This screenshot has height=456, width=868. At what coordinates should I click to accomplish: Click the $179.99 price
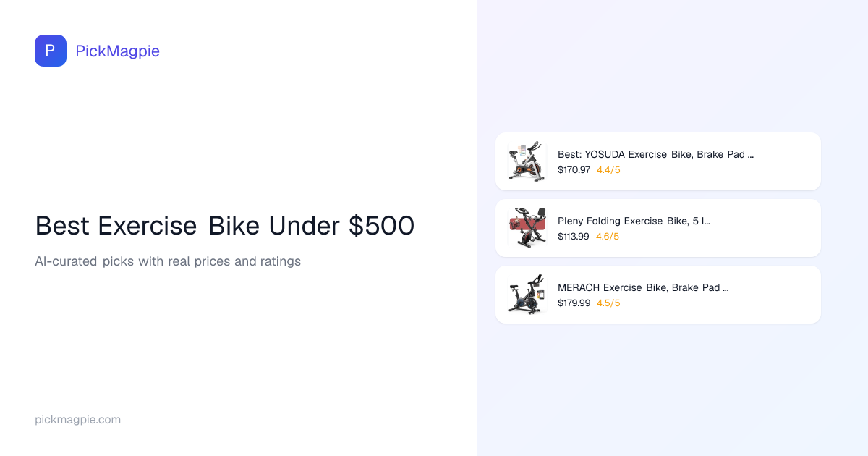[574, 303]
